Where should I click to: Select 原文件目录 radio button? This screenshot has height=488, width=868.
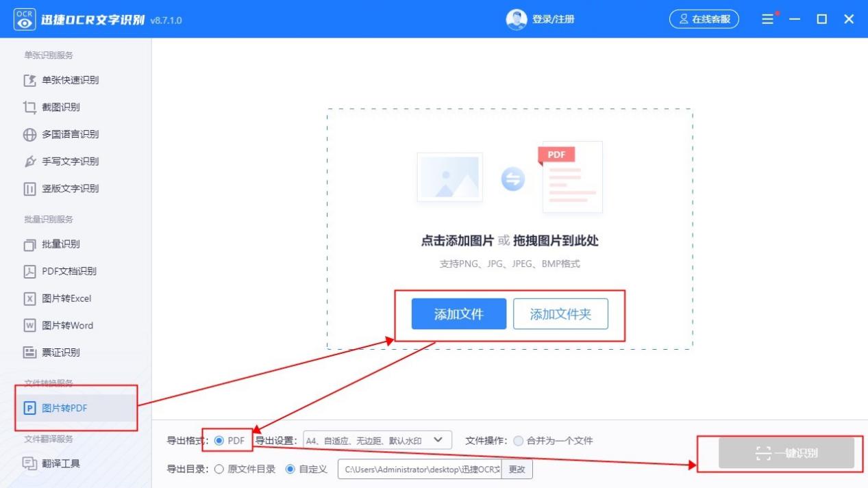click(219, 469)
